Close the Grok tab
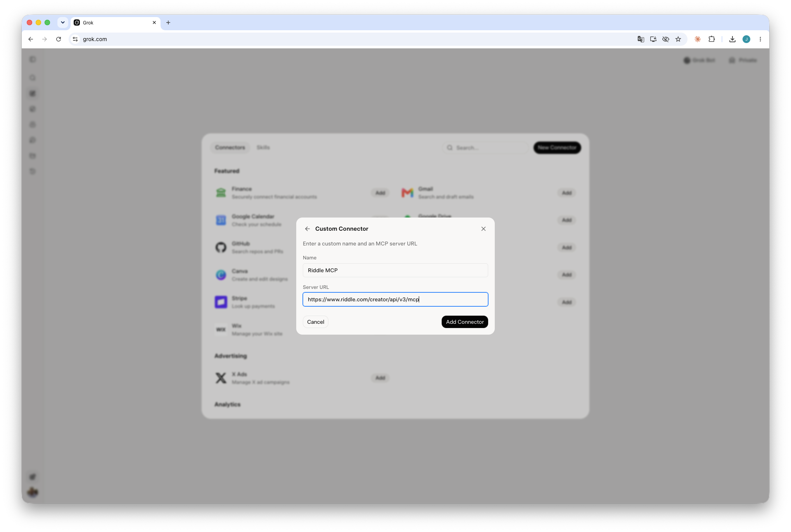Viewport: 791px width, 532px height. [x=154, y=22]
